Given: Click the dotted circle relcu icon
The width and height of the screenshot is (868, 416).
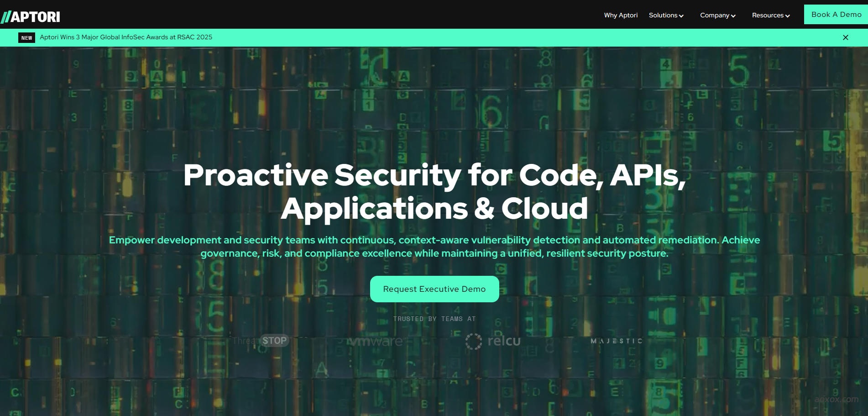Looking at the screenshot, I should (473, 341).
